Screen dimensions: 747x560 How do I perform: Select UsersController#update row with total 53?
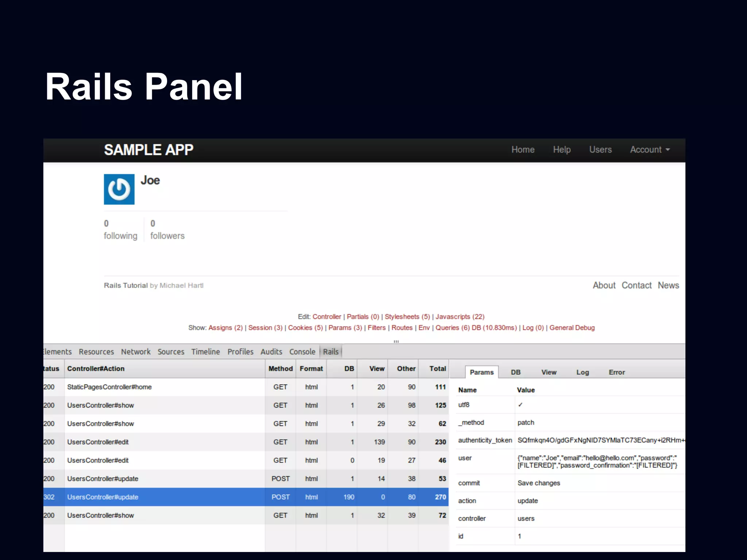pyautogui.click(x=246, y=479)
